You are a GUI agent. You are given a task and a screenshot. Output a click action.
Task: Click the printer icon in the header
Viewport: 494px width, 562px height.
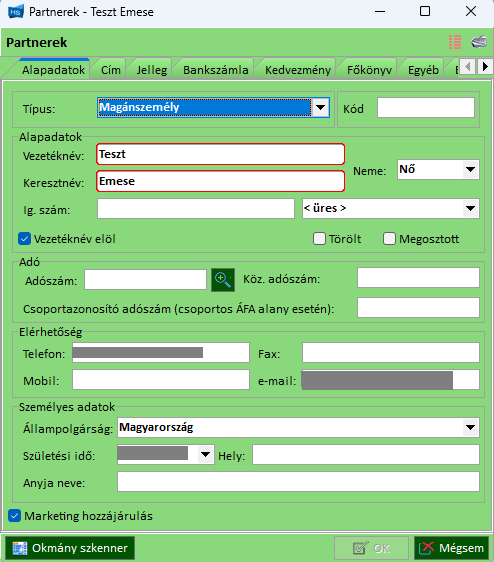point(479,42)
